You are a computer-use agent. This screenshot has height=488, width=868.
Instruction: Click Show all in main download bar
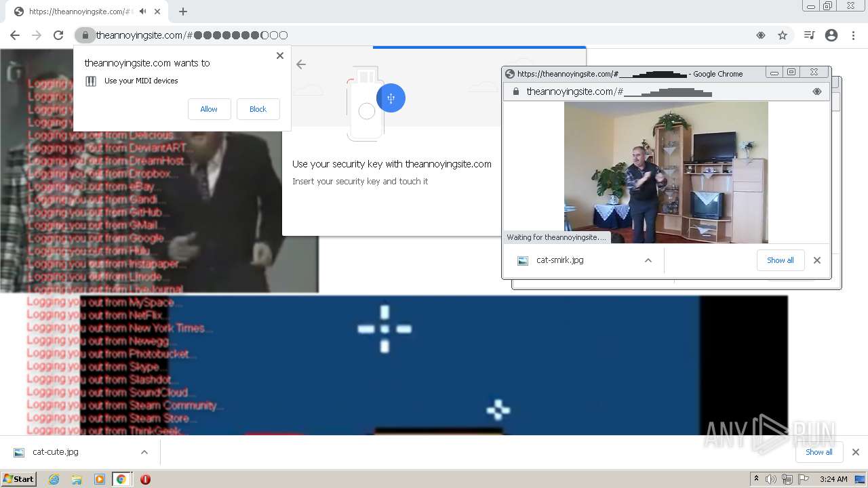click(819, 452)
